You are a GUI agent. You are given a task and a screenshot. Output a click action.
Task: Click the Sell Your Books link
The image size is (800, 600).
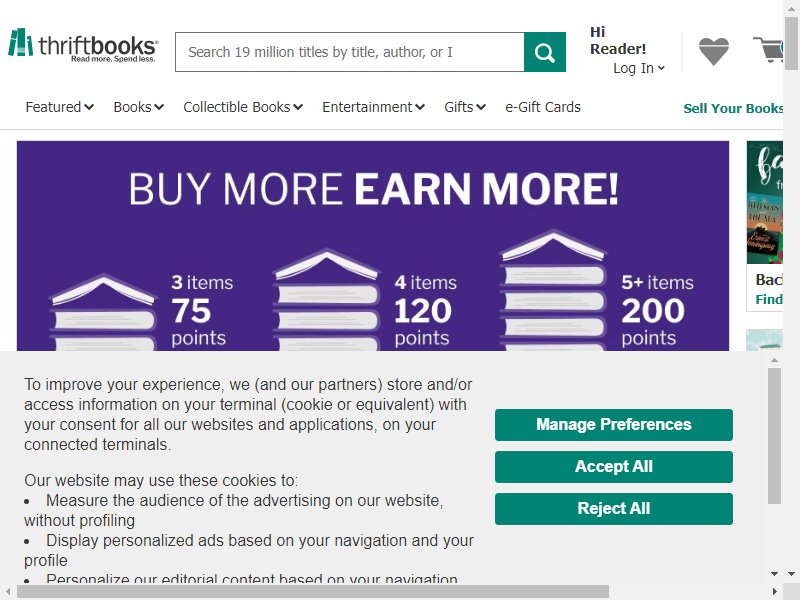[x=733, y=108]
